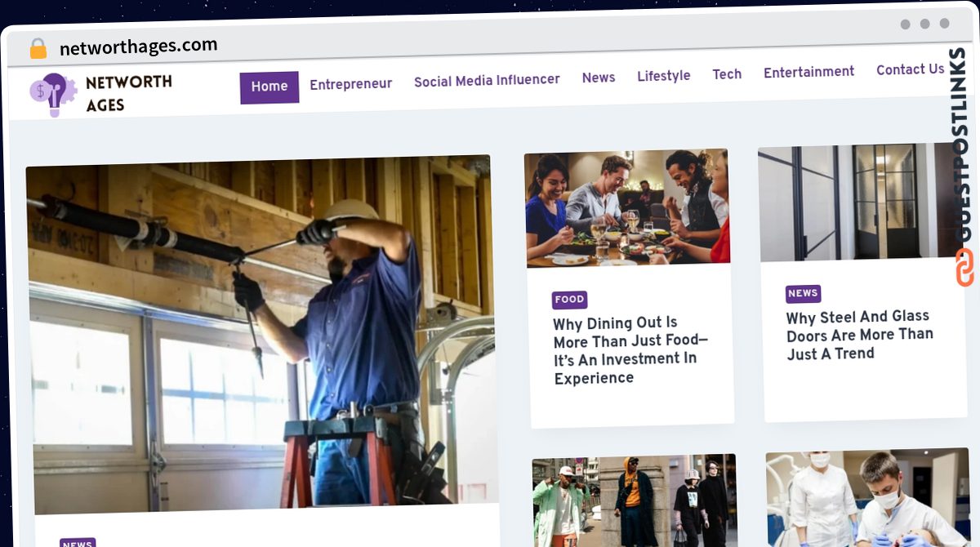Navigate to the Lifestyle section
Image resolution: width=980 pixels, height=547 pixels.
(664, 76)
